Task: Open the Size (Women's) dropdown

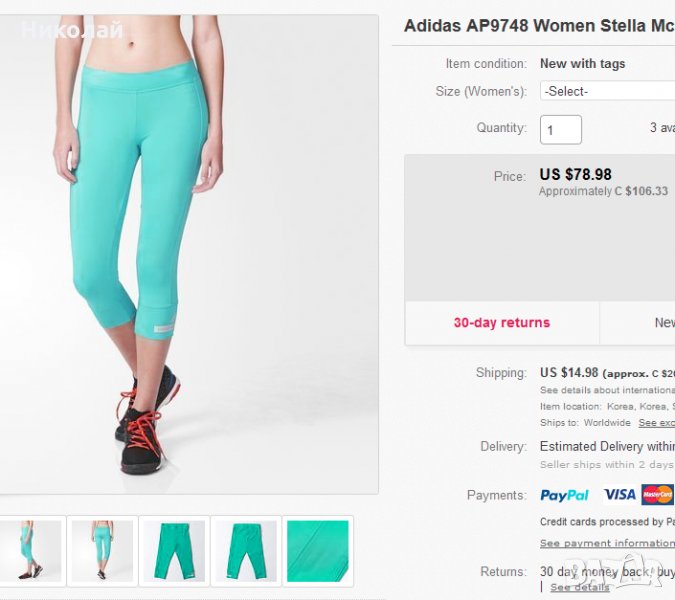Action: 607,91
